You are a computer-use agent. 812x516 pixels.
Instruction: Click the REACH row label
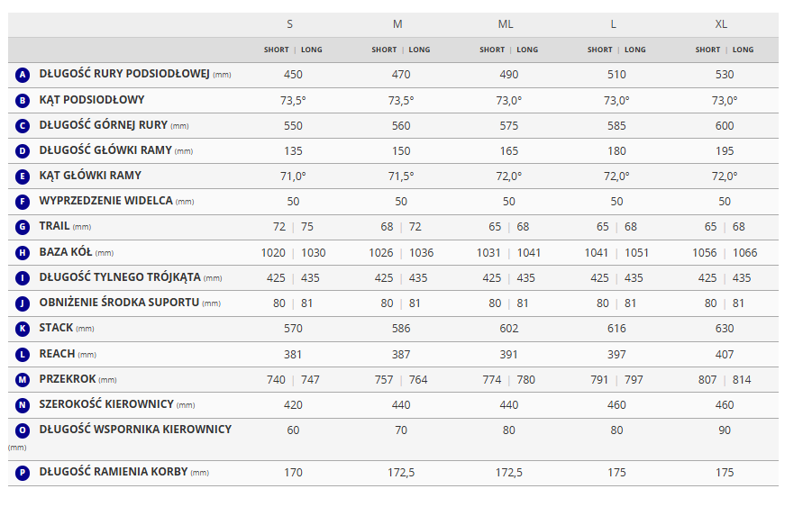coord(57,354)
